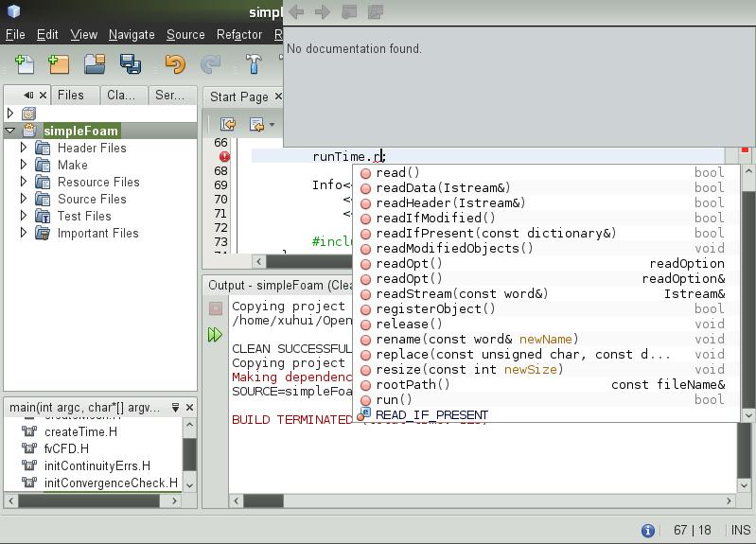Click the error marker in editor gutter

click(x=224, y=157)
